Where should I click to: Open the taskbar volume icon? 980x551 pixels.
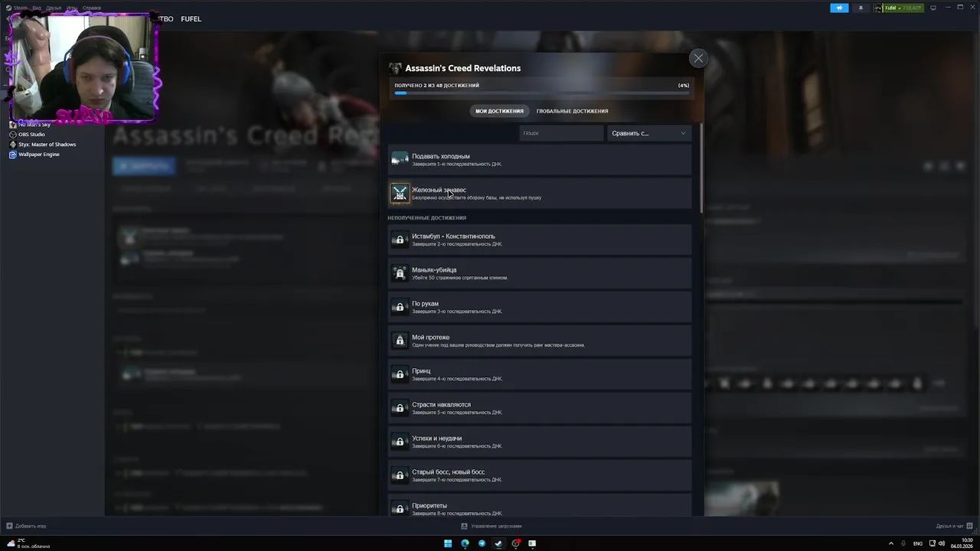[941, 543]
